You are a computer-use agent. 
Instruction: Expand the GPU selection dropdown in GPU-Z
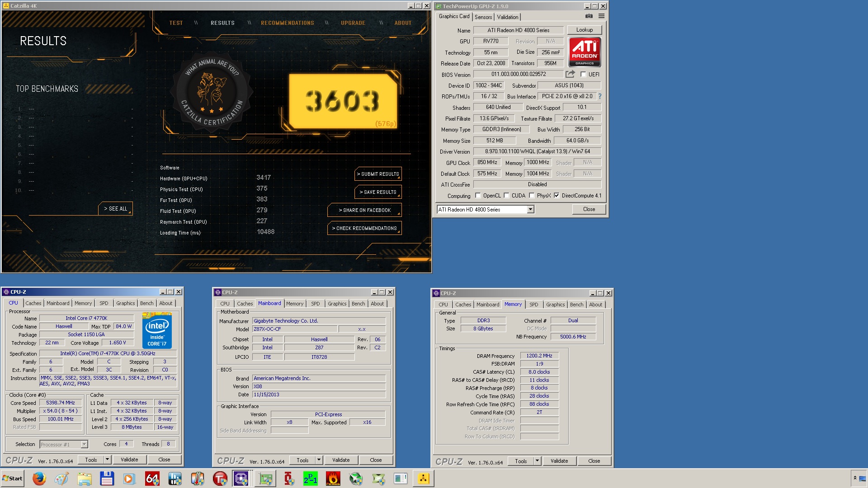531,209
